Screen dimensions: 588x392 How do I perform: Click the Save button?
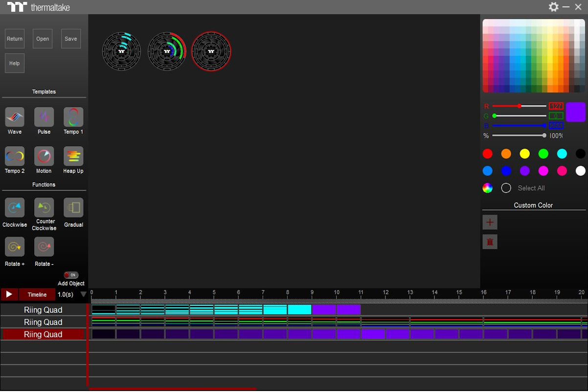point(71,39)
